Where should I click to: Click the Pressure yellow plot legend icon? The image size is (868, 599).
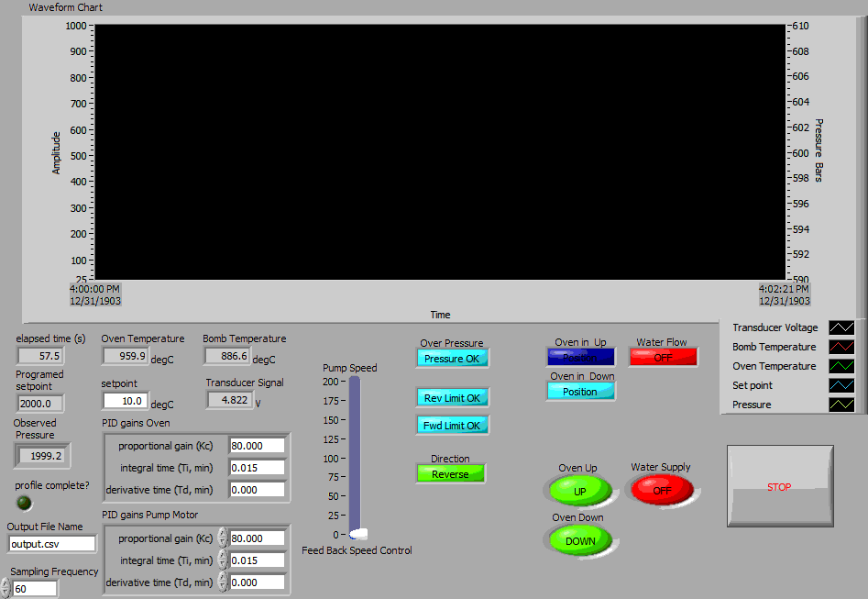tap(841, 405)
